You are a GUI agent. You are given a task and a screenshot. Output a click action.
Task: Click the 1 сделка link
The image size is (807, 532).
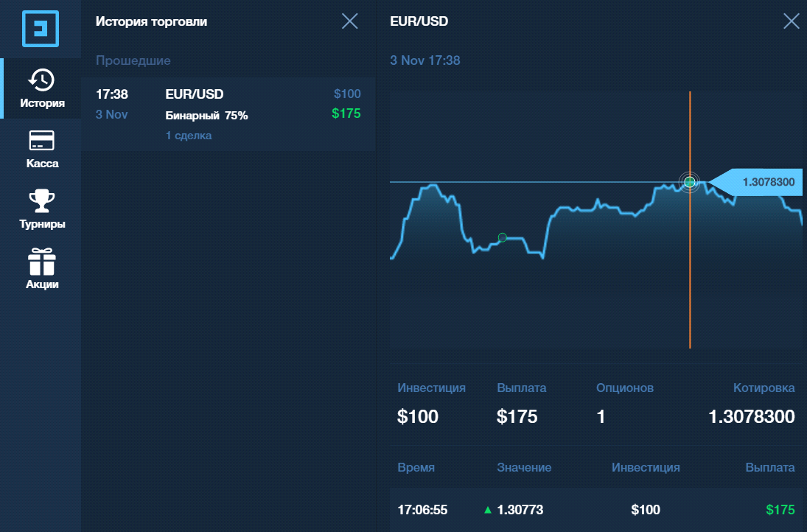click(189, 136)
